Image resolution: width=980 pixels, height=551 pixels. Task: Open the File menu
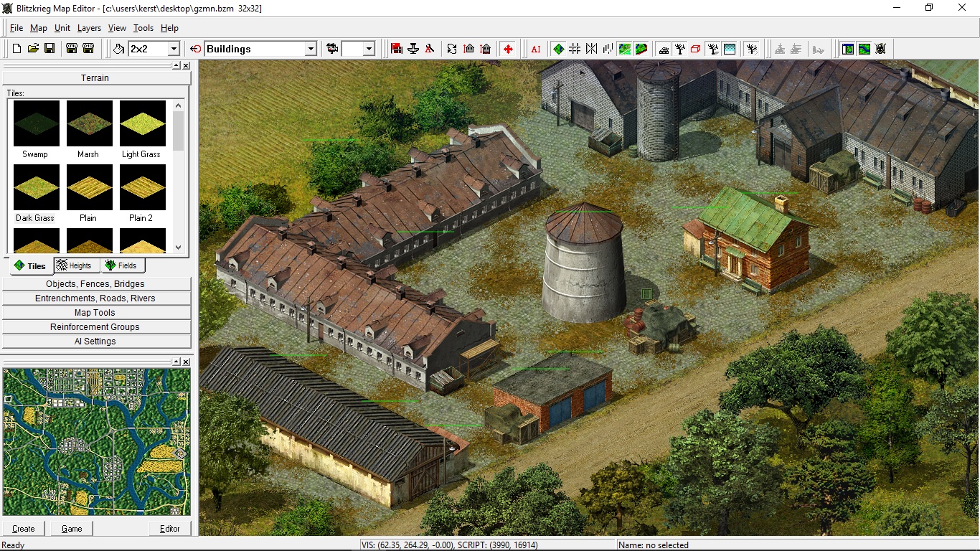coord(17,28)
